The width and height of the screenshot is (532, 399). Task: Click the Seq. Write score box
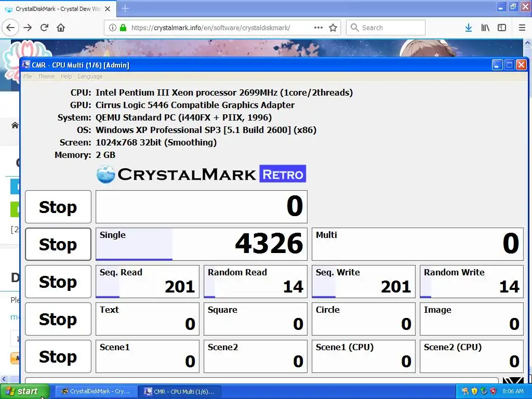363,282
